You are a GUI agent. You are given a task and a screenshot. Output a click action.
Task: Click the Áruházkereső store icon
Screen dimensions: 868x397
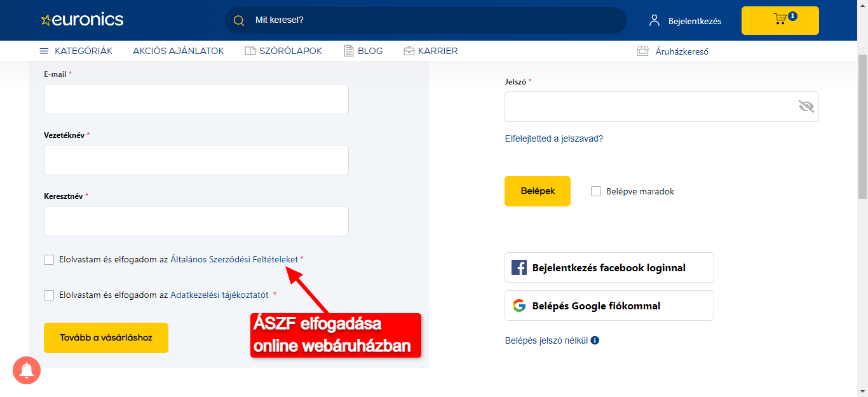[643, 51]
